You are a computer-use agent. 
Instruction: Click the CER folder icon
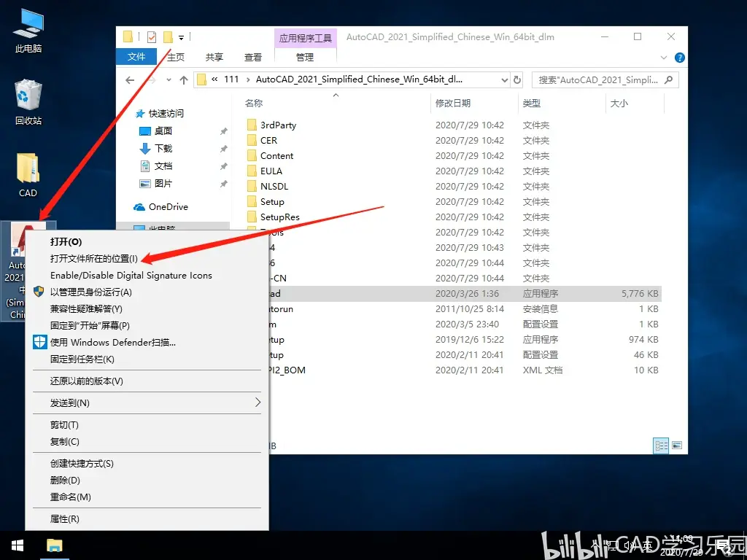(252, 140)
